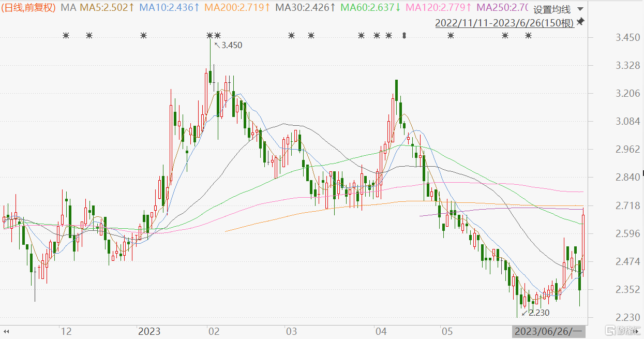Image resolution: width=644 pixels, height=339 pixels.
Task: Click the highlighted 2023/06/26 date marker
Action: pyautogui.click(x=548, y=331)
